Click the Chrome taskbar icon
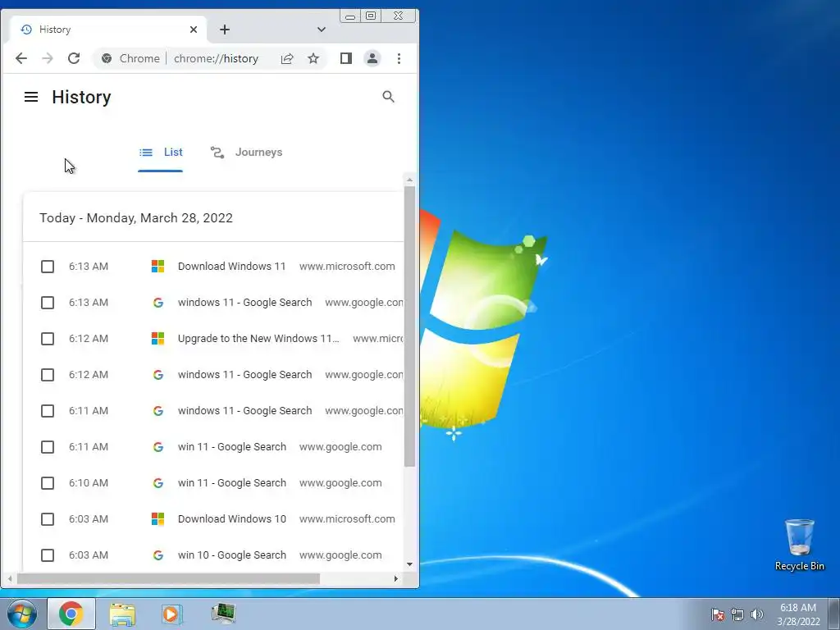Screen dimensions: 840x630 (x=71, y=614)
